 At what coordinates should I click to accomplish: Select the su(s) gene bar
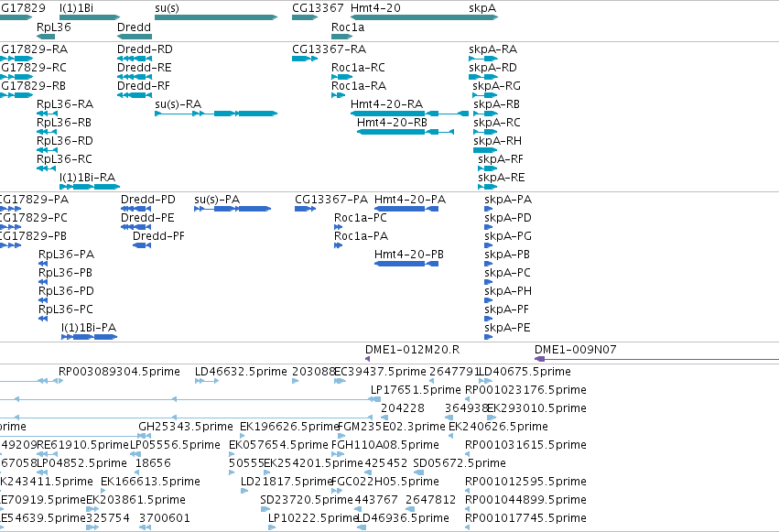click(x=216, y=17)
